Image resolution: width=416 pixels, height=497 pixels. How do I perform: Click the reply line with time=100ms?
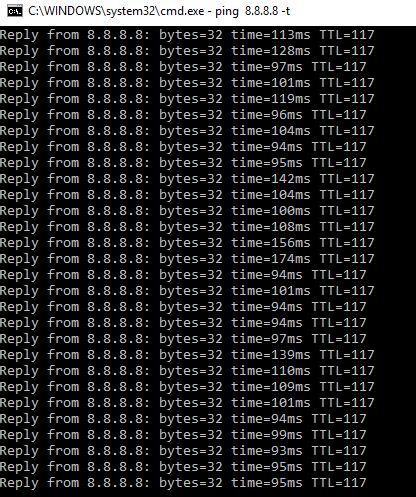tap(187, 211)
